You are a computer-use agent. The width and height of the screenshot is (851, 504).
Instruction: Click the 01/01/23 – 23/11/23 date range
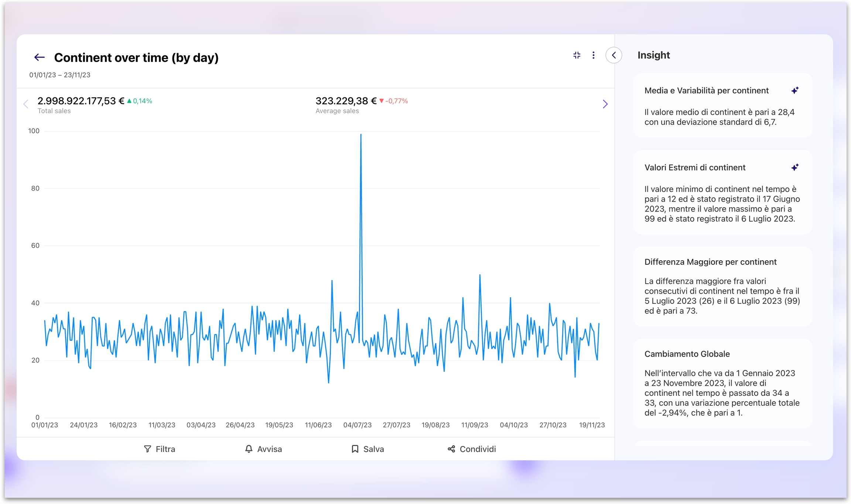point(60,75)
